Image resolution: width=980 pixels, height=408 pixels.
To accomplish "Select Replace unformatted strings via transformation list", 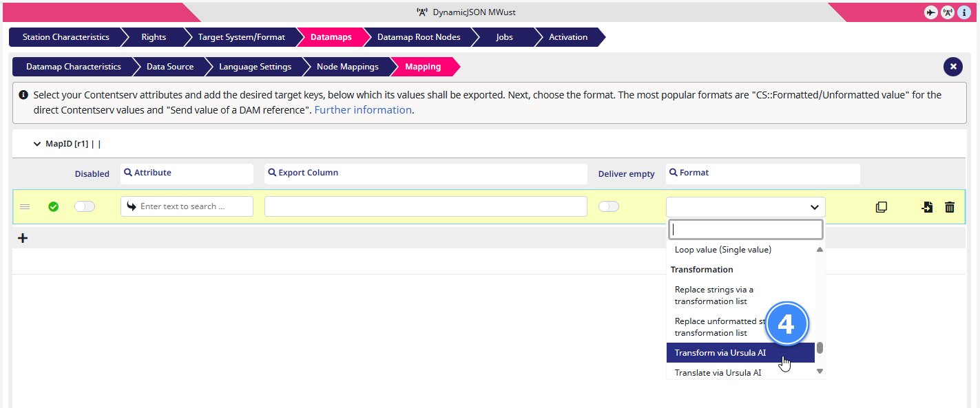I will coord(741,327).
